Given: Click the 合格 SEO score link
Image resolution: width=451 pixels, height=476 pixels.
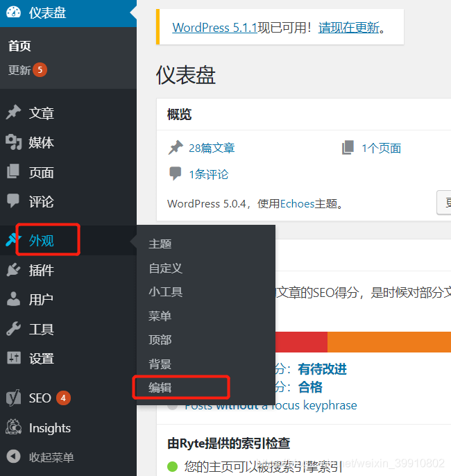Looking at the screenshot, I should [x=310, y=387].
